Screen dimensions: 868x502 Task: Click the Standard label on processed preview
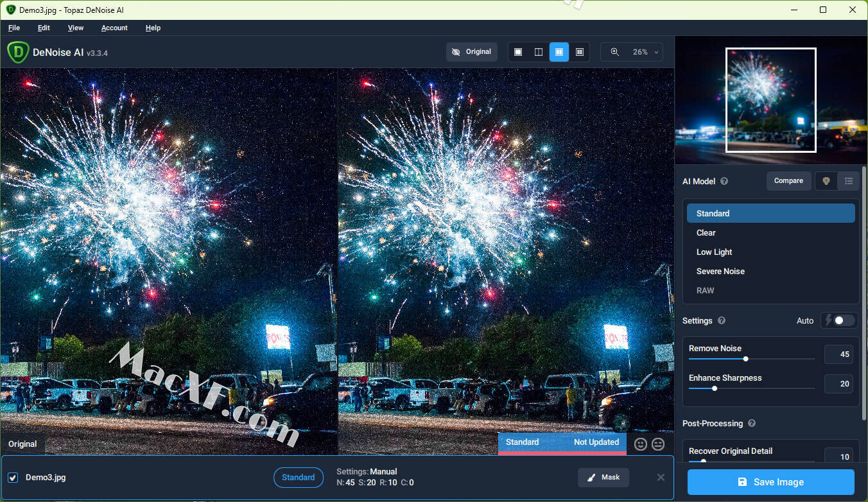point(522,442)
